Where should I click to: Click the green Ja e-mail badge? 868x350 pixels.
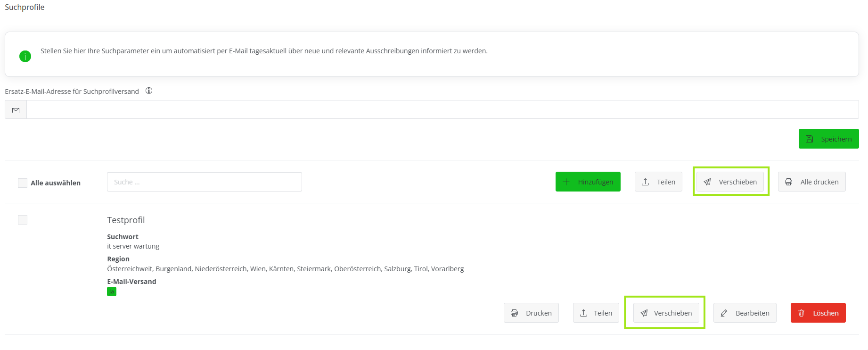112,292
